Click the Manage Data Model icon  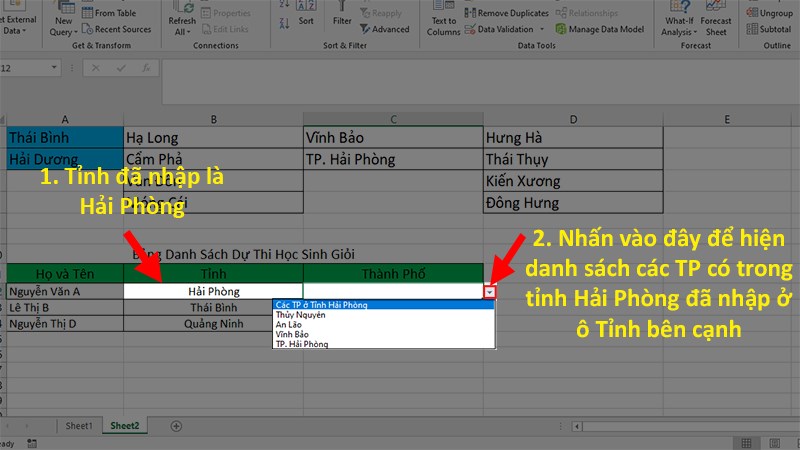[x=561, y=29]
